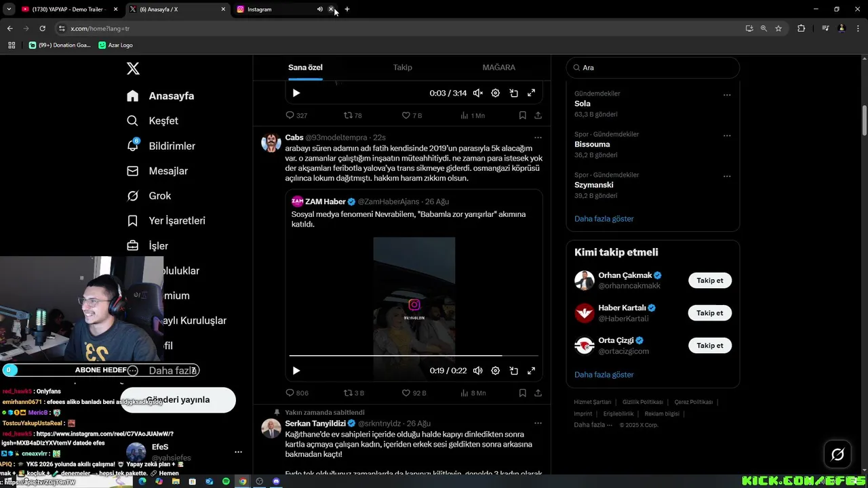The width and height of the screenshot is (868, 488).
Task: Open Mesajlar in the sidebar
Action: point(157,171)
